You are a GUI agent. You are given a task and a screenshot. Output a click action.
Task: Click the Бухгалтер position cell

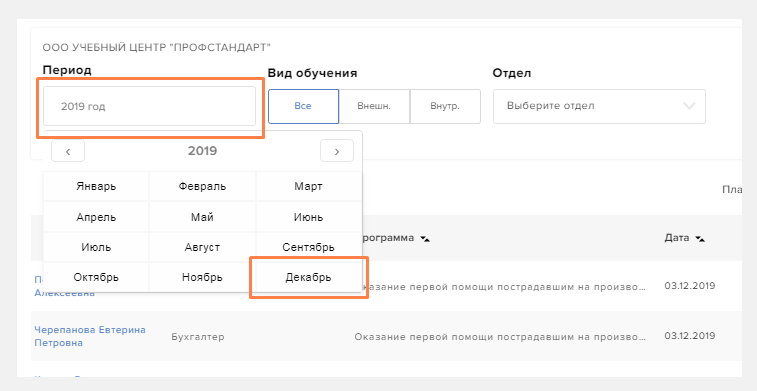point(198,336)
